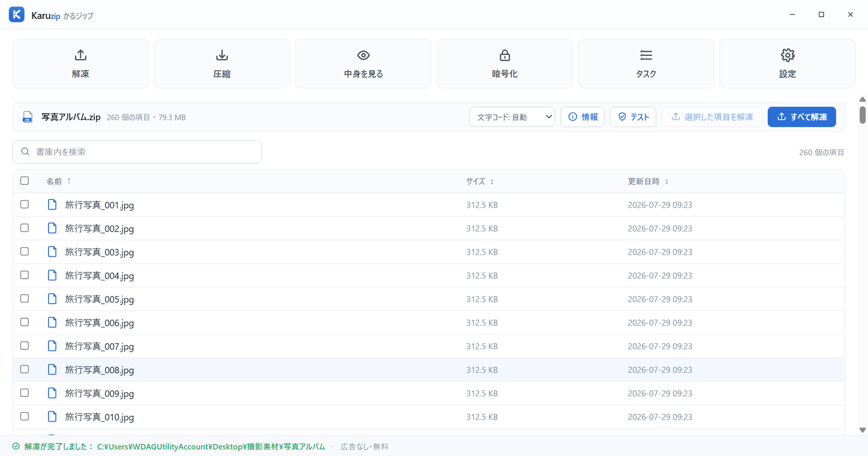Viewport: 868px width, 456px height.
Task: Click the size cell of 旅行写真_010.jpg
Action: click(482, 417)
